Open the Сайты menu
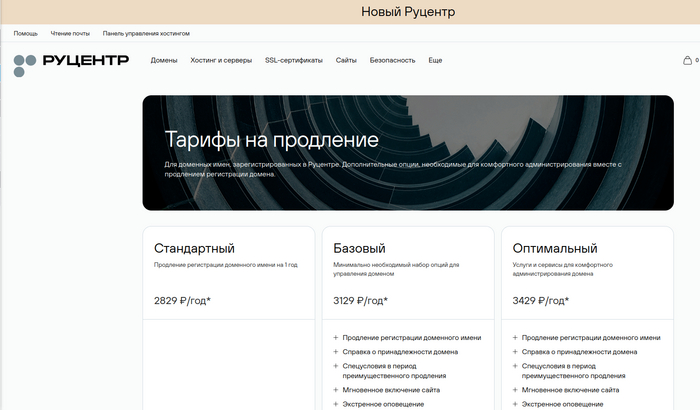The width and height of the screenshot is (700, 410). pyautogui.click(x=346, y=60)
